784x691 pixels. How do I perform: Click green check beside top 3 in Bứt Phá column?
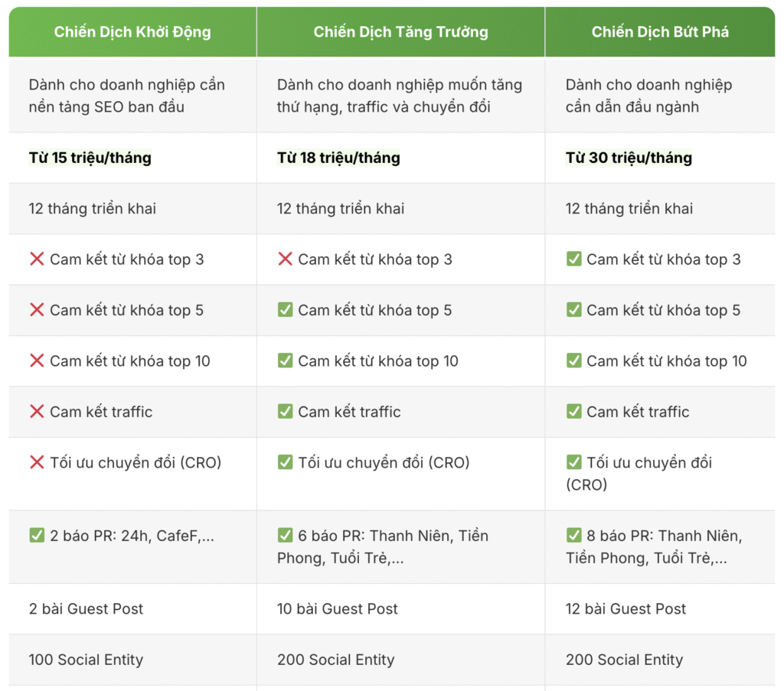[573, 259]
